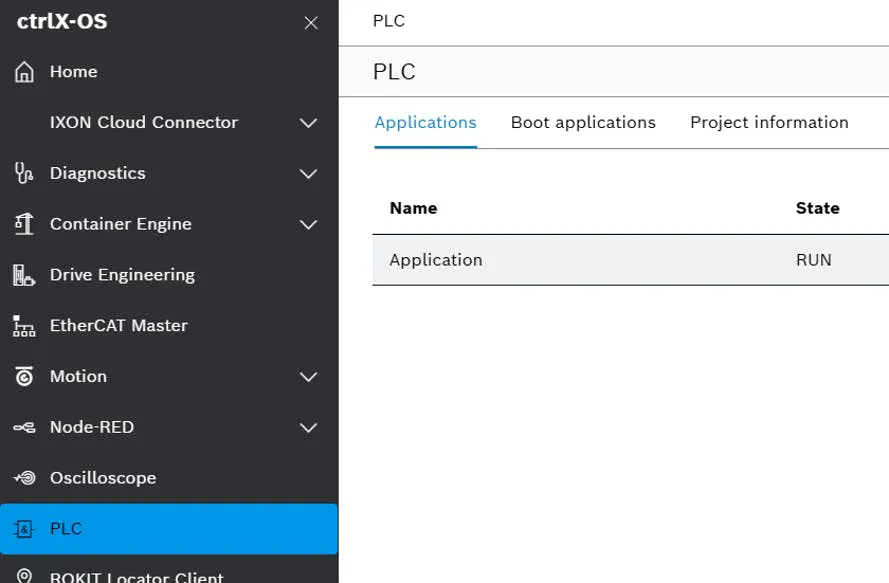Click the PLC breadcrumb at top
This screenshot has width=889, height=583.
click(x=389, y=21)
